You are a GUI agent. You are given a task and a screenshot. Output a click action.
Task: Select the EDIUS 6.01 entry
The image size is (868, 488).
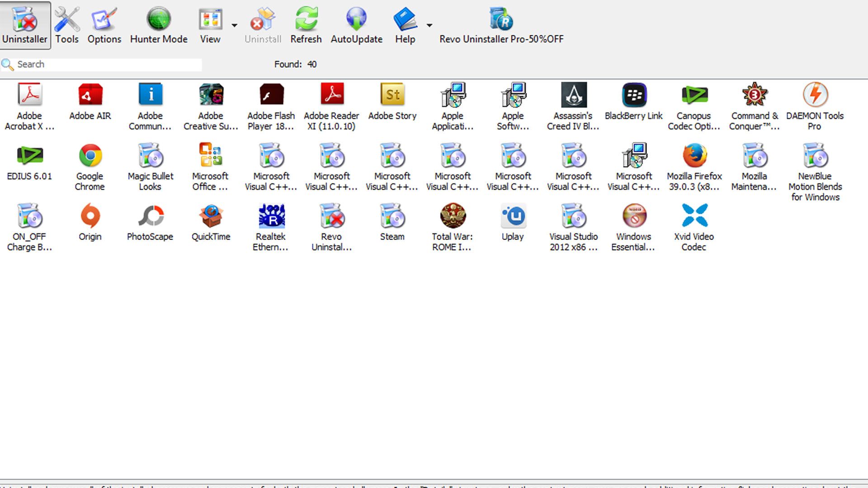(x=29, y=163)
